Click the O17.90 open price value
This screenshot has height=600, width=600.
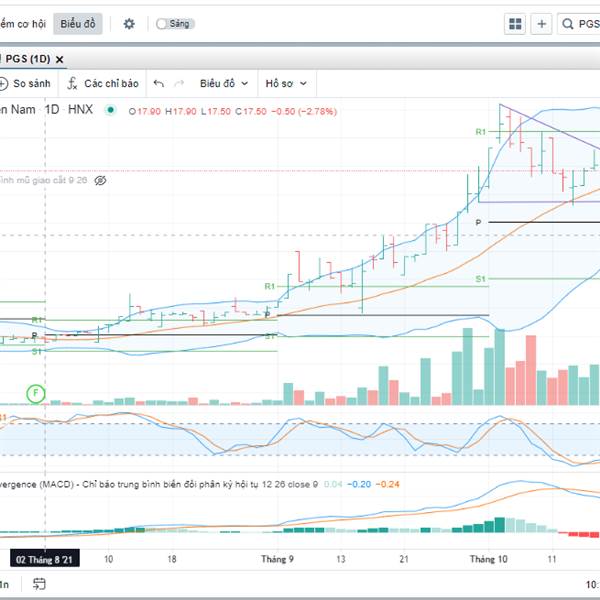tap(145, 111)
